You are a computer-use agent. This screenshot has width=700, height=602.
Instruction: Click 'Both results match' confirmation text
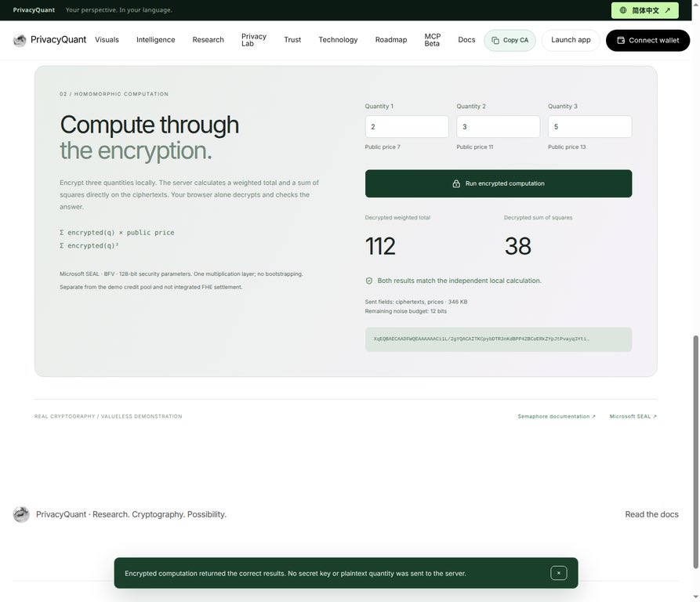click(459, 281)
